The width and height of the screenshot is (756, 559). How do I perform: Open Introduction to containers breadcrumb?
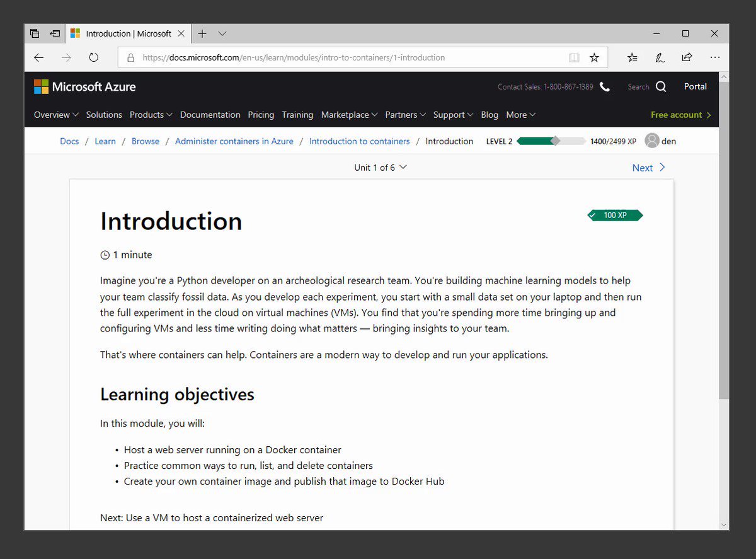tap(359, 141)
